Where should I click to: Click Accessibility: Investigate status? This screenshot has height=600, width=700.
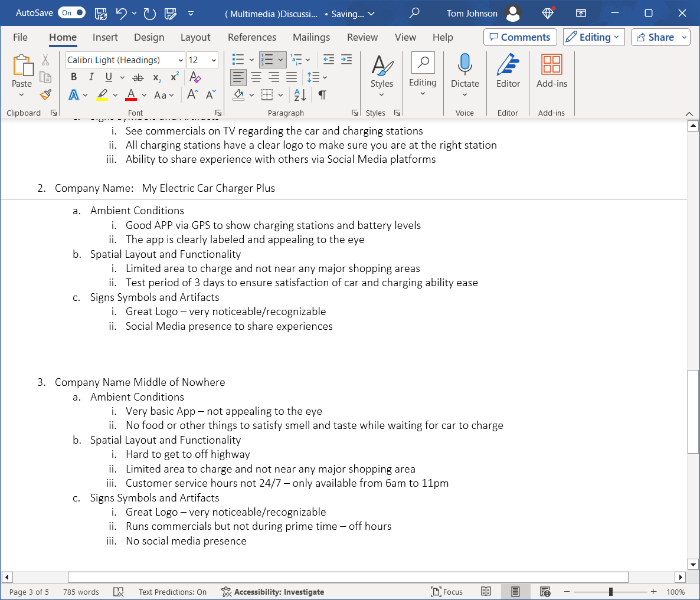coord(273,592)
